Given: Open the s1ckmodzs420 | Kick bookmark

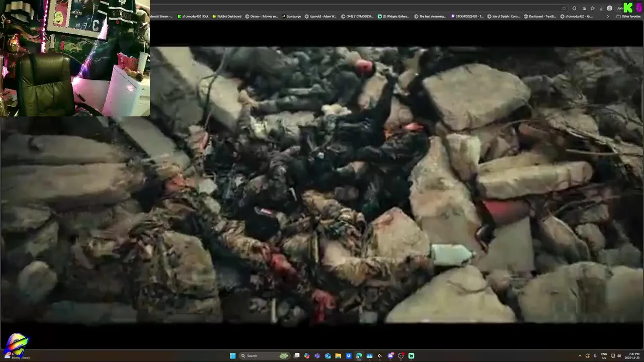Looking at the screenshot, I should point(193,16).
